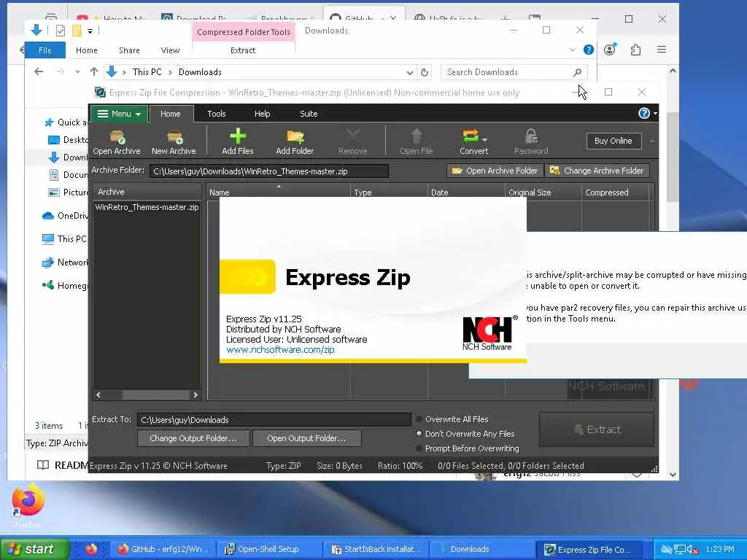The image size is (747, 560).
Task: Click the large Extract button
Action: click(x=597, y=429)
